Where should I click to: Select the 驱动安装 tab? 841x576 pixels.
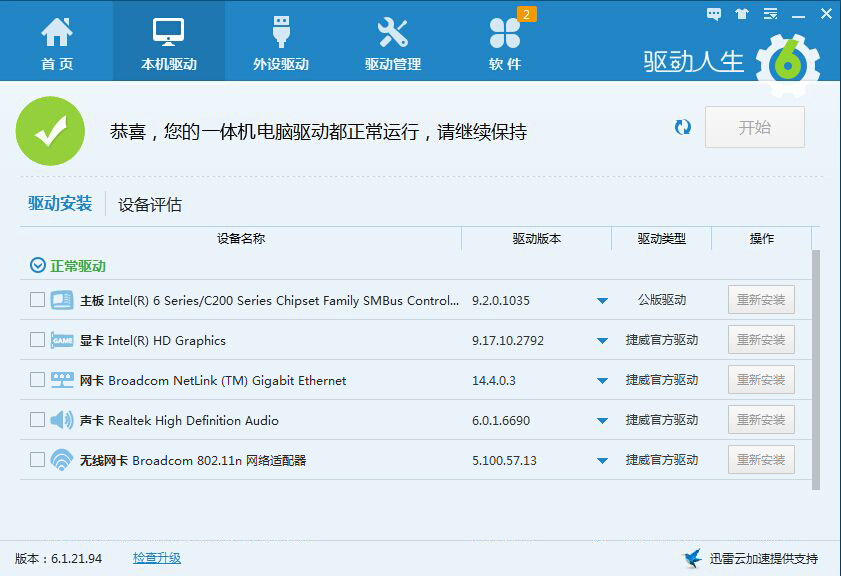[60, 204]
